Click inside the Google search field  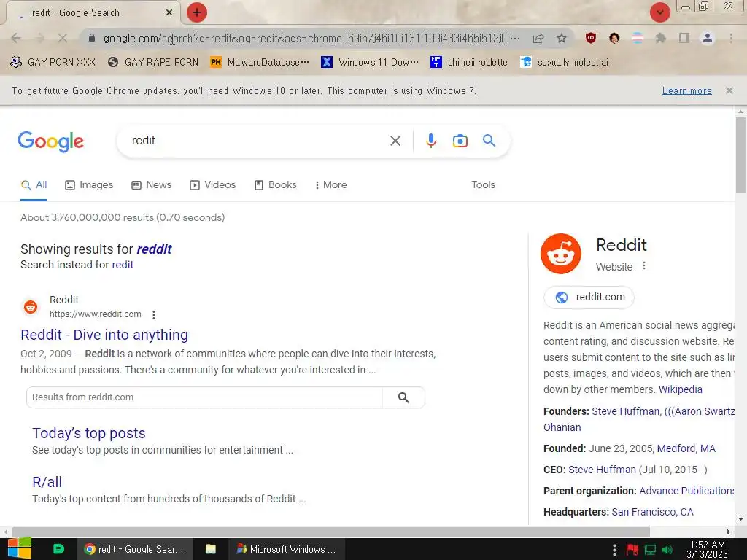258,141
